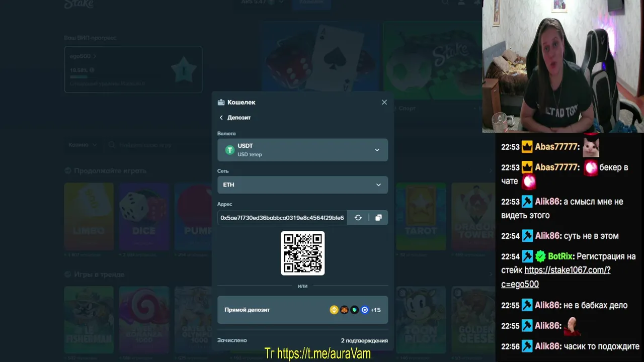The image size is (644, 362).
Task: Copy the deposit address
Action: pyautogui.click(x=378, y=218)
